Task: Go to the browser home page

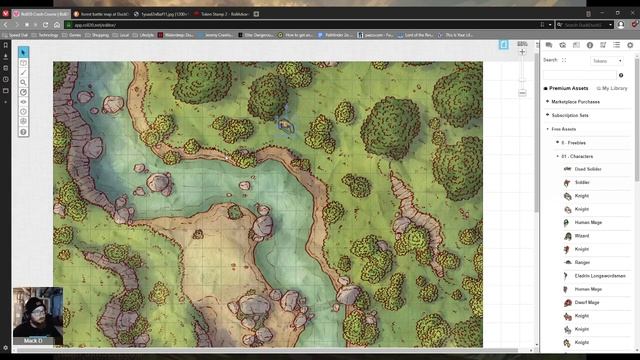Action: point(57,25)
